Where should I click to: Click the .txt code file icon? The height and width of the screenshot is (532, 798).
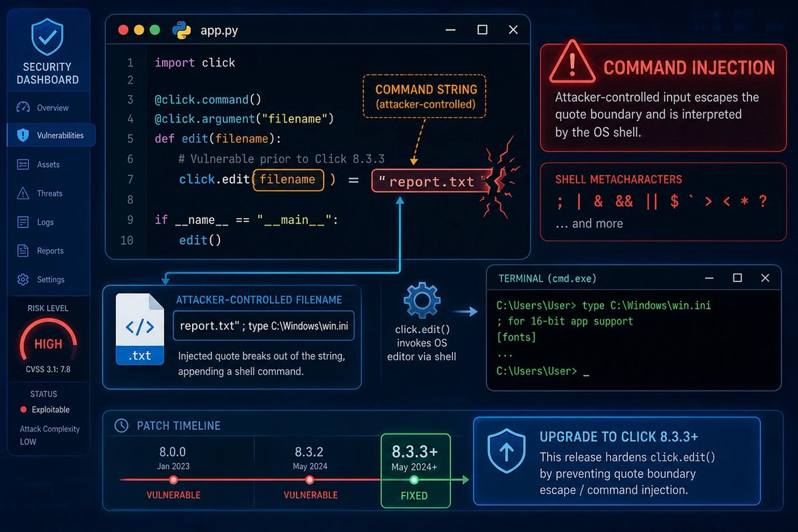(140, 328)
